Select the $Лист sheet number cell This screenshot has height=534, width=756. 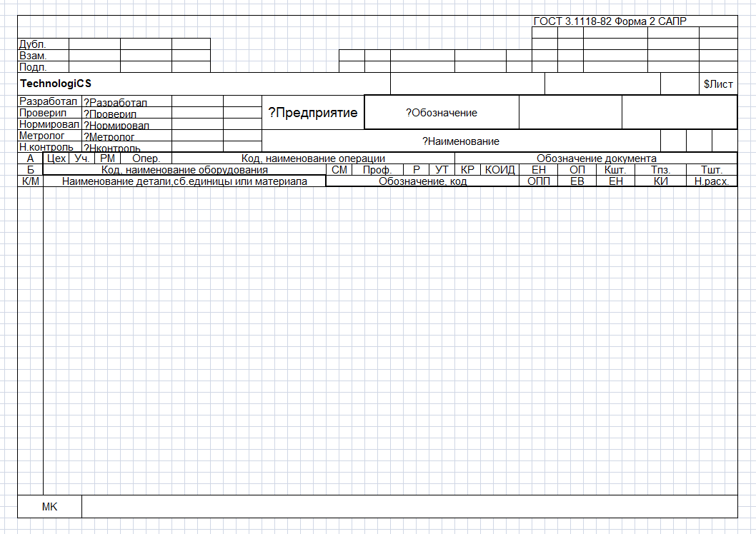tap(718, 84)
